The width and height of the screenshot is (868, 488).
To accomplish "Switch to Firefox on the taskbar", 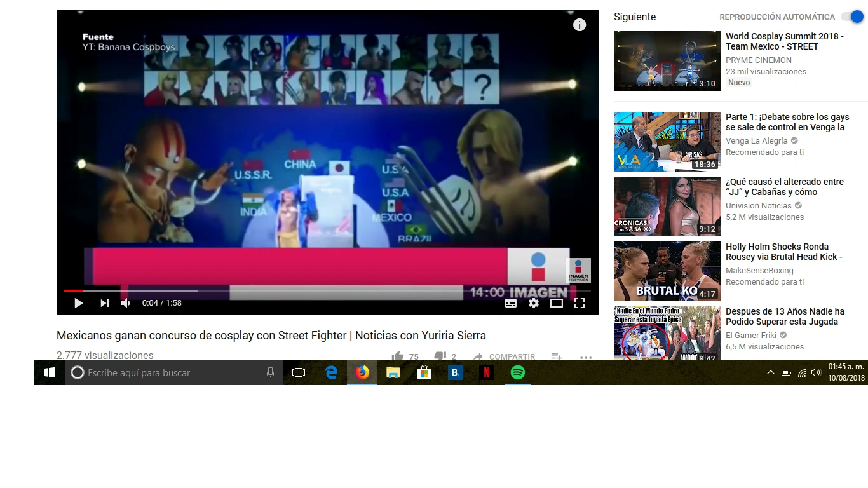I will click(x=362, y=372).
